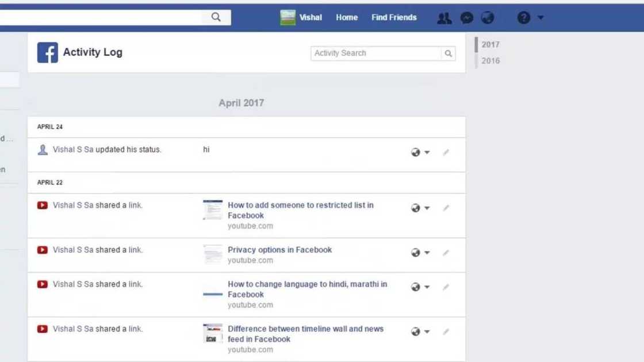644x362 pixels.
Task: Click the pencil beside the last shared link
Action: point(446,332)
